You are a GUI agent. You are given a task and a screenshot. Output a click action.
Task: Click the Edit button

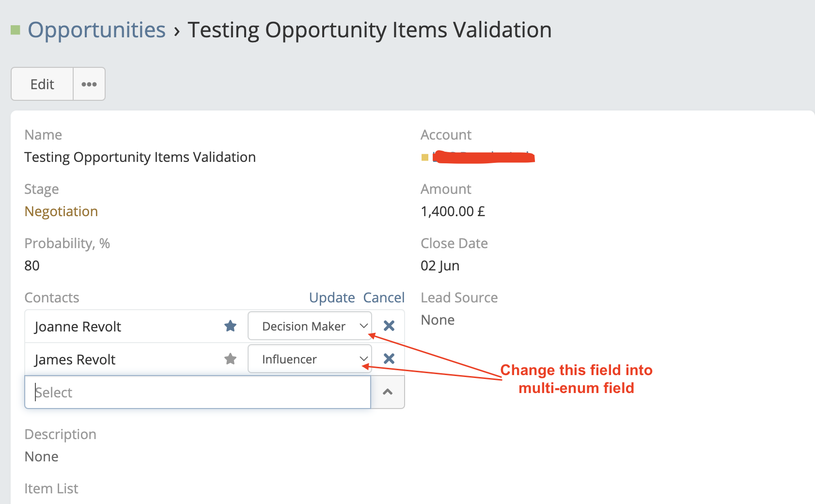click(42, 84)
